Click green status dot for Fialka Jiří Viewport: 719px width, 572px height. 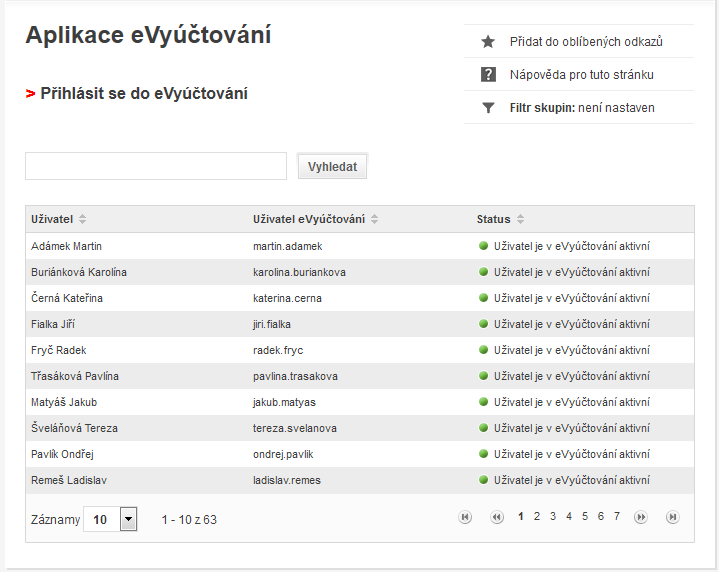(483, 323)
